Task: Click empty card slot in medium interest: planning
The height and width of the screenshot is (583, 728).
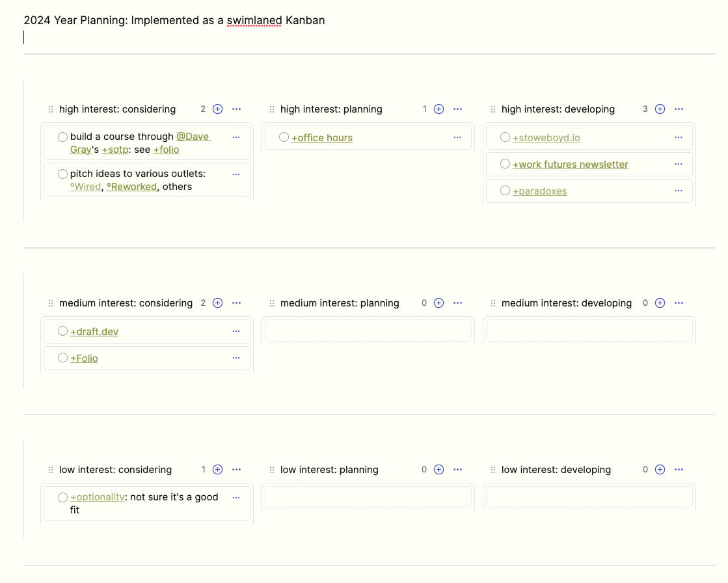Action: (368, 331)
